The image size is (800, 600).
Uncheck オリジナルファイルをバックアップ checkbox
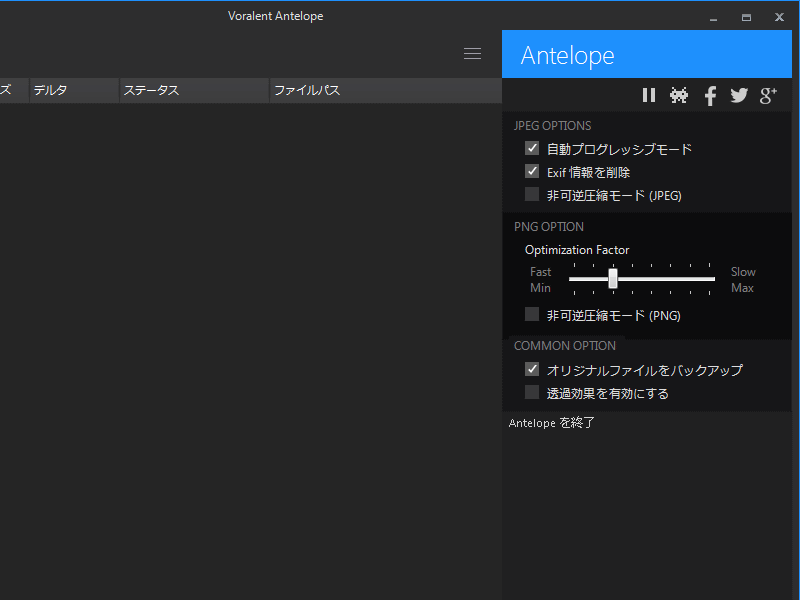532,369
